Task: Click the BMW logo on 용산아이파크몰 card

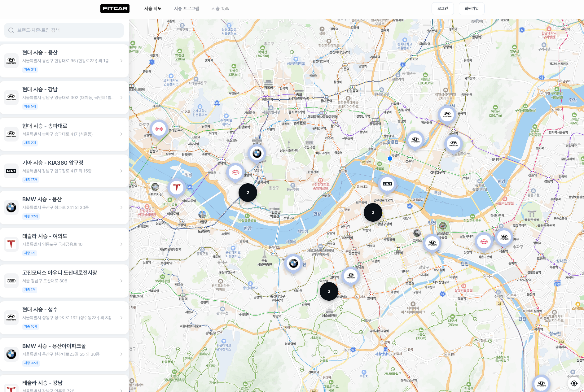Action: (x=11, y=354)
